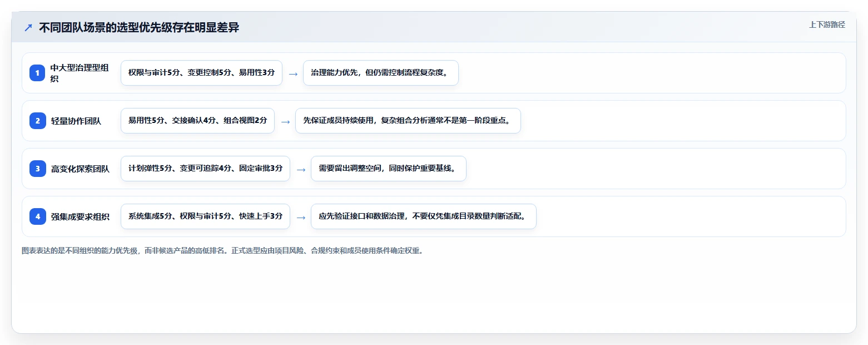Click the number 3 badge
This screenshot has height=345, width=868.
(37, 169)
